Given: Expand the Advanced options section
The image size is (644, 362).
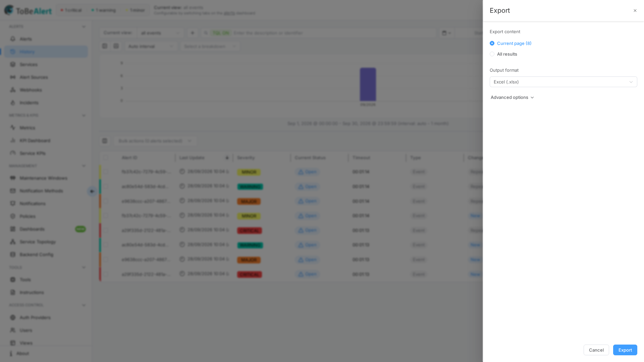Looking at the screenshot, I should (x=512, y=98).
